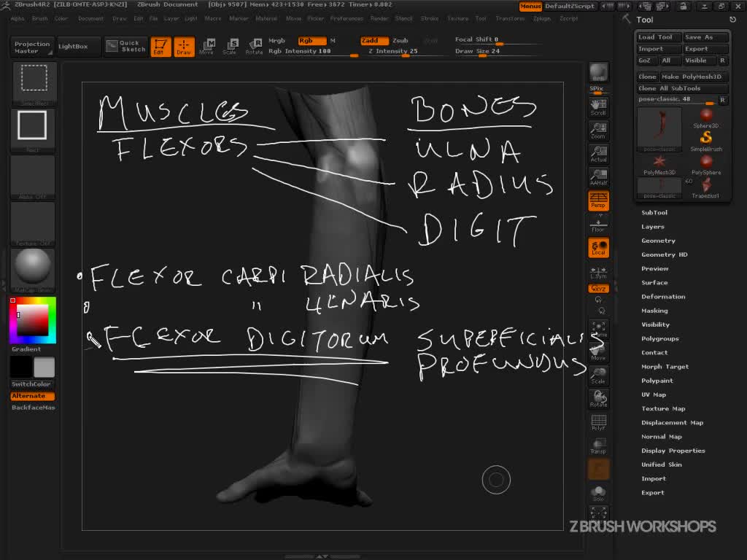Toggle Mrgb mode
The width and height of the screenshot is (747, 560).
pos(276,41)
